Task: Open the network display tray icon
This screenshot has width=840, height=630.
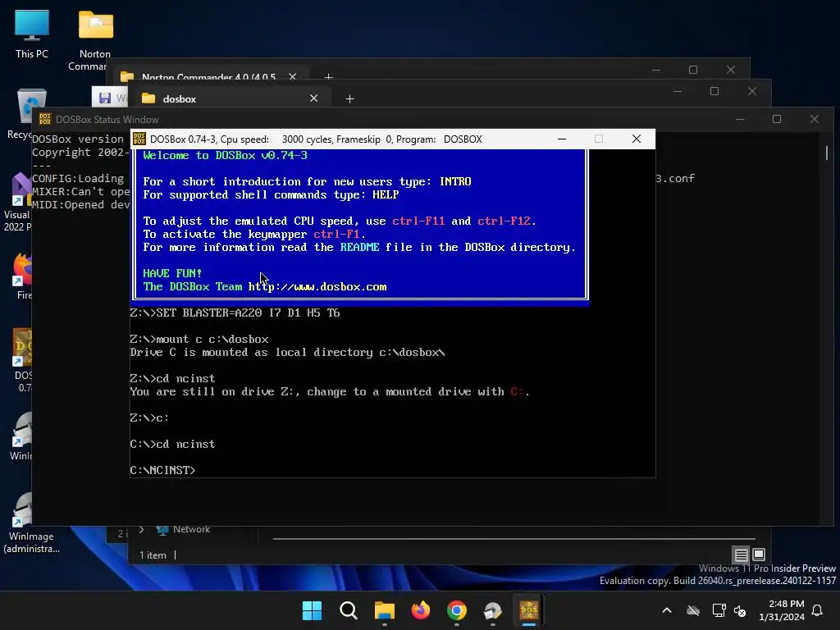Action: 719,610
